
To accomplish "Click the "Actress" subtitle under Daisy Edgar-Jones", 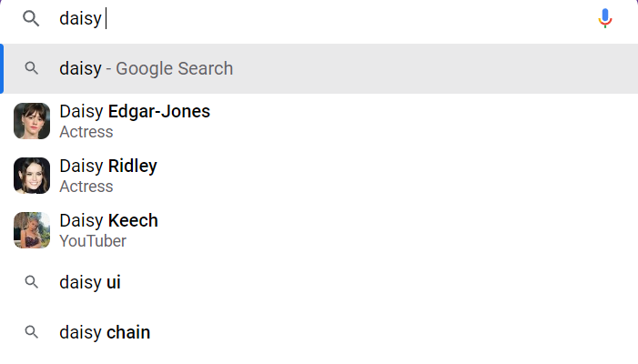I will click(x=86, y=132).
